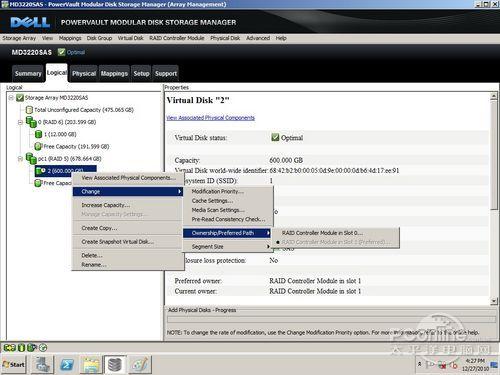
Task: Open the View menu
Action: point(47,38)
